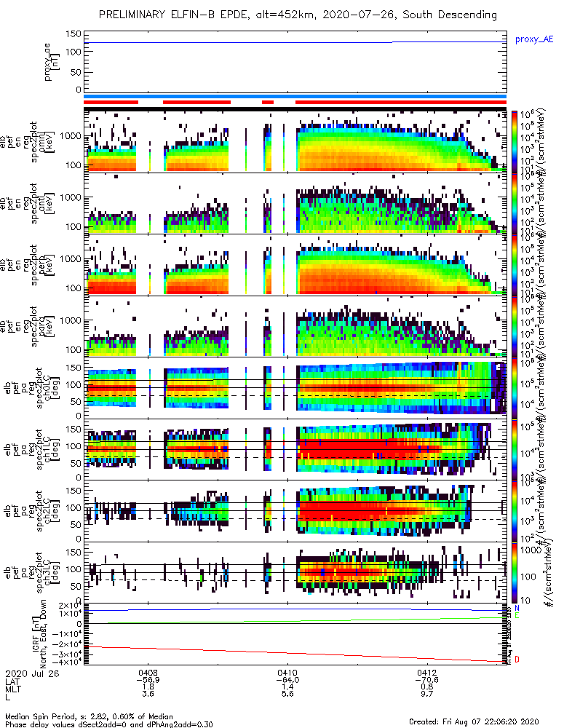Viewport: 564px width, 728px height.
Task: Click the omni energy spectrogram color bar
Action: click(514, 142)
